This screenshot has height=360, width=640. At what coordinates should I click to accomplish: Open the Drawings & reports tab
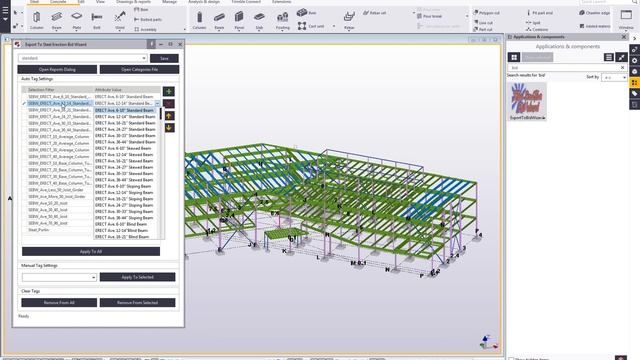[x=133, y=2]
